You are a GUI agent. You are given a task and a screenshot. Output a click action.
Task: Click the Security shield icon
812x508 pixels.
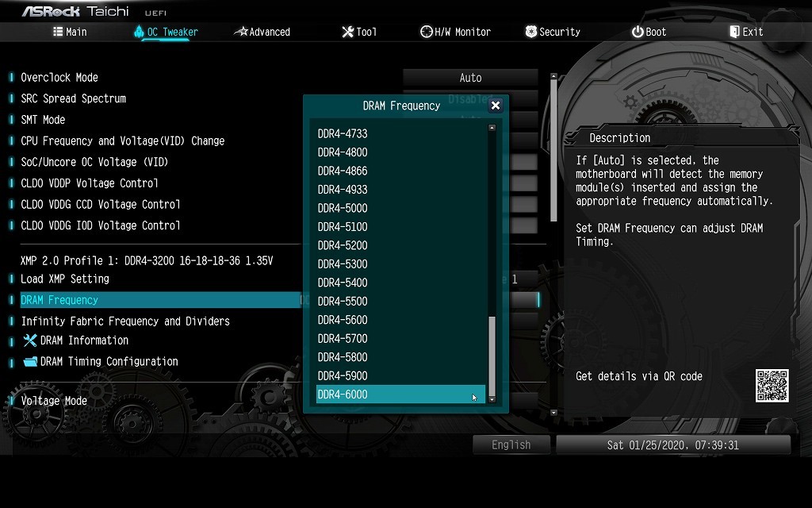[530, 32]
